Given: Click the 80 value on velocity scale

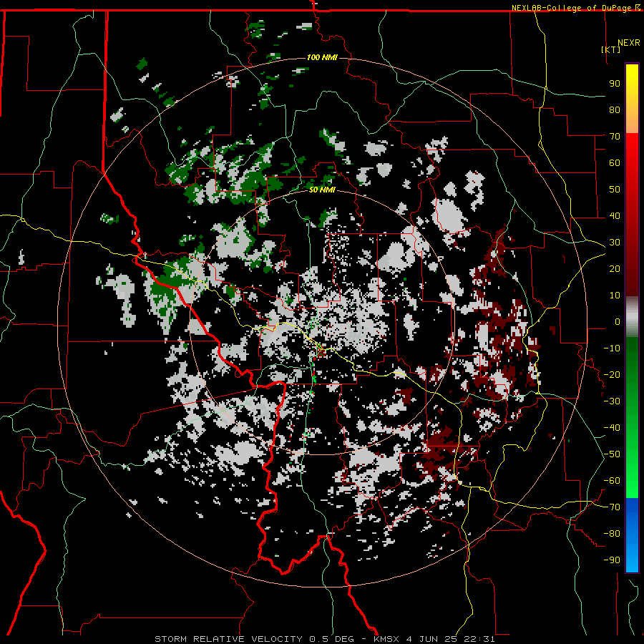Looking at the screenshot, I should pos(615,110).
